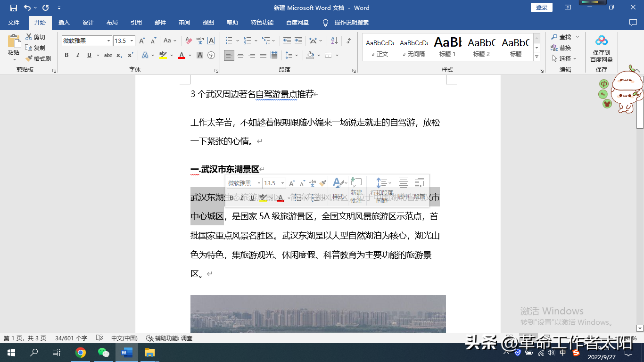
Task: Select the Format Painter (格式刷) in ribbon
Action: coord(39,58)
